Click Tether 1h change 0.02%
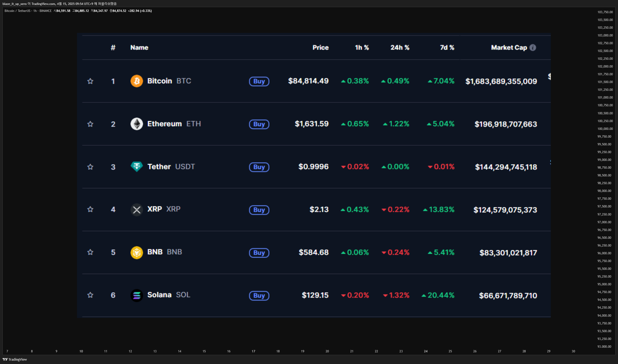The width and height of the screenshot is (618, 364). tap(355, 167)
